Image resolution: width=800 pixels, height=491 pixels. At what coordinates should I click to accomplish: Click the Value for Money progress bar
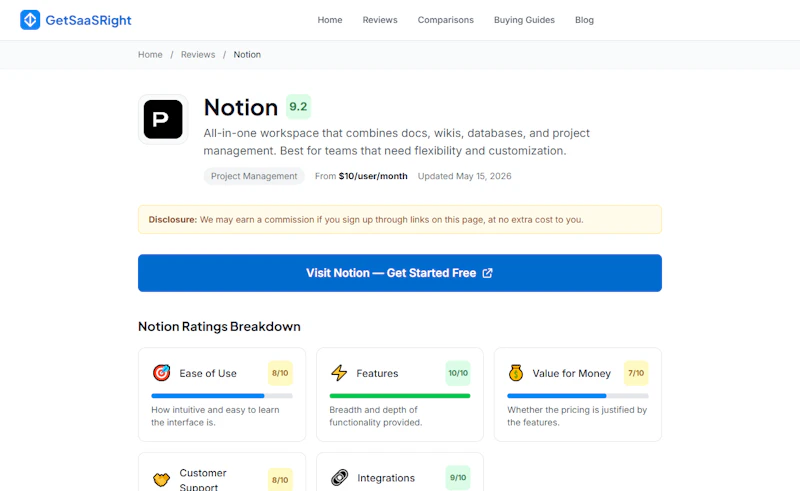pos(578,396)
